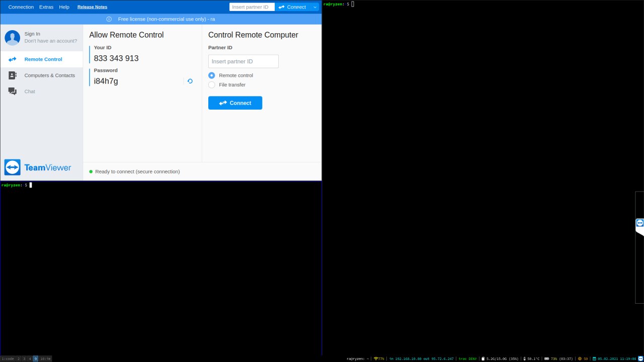Click the TeamViewer logo icon

[13, 167]
